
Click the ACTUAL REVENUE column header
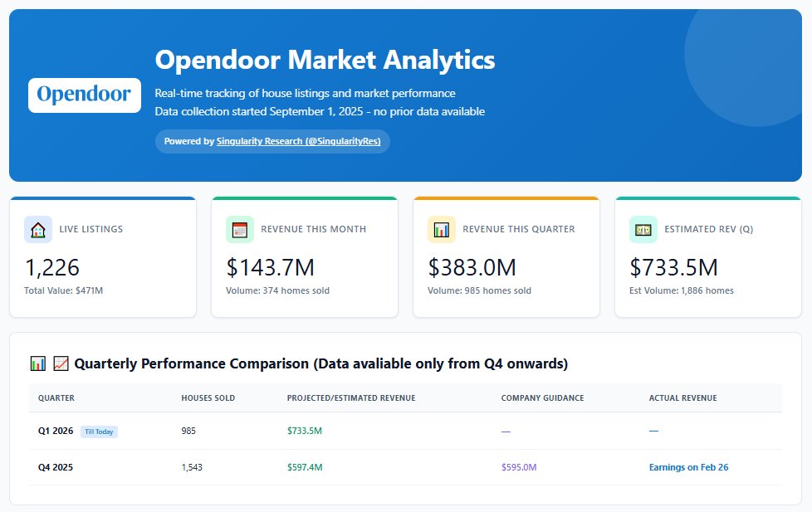[x=683, y=398]
